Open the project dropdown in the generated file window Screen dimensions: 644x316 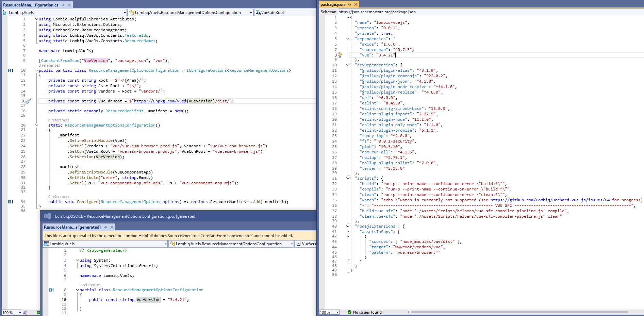tap(166, 244)
